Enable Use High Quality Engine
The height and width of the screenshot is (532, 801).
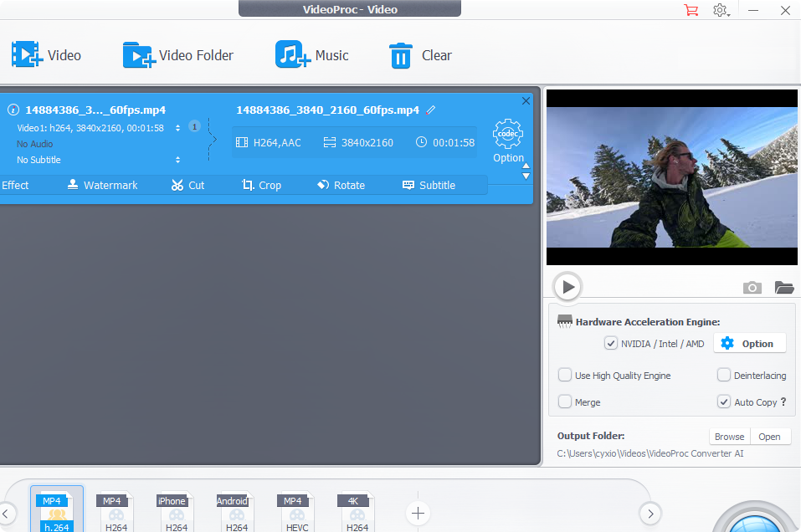[x=564, y=376]
